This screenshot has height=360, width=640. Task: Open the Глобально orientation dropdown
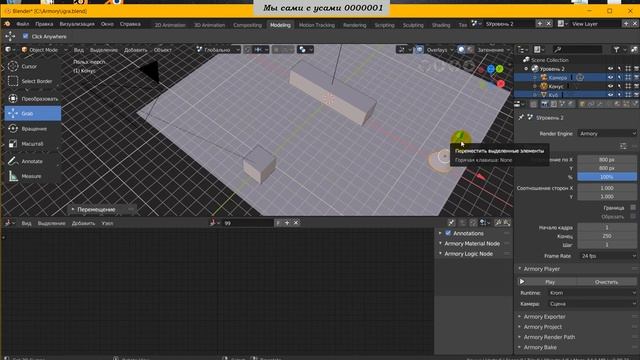pos(218,50)
